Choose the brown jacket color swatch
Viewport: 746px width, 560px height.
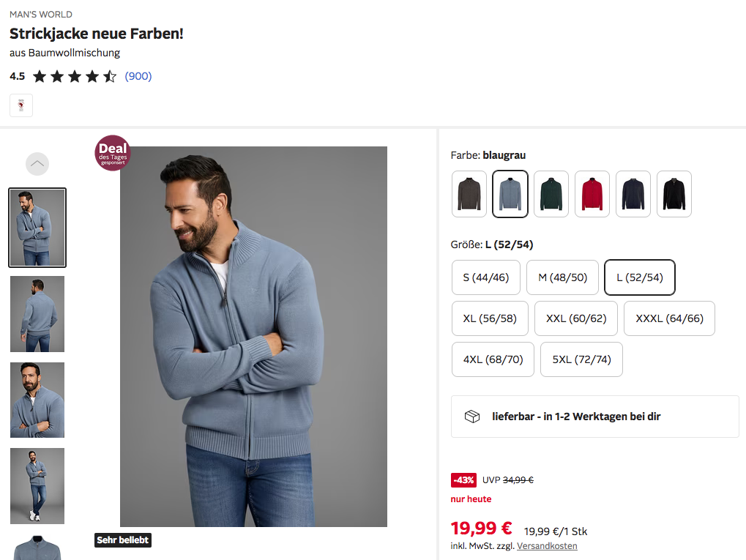click(x=469, y=194)
